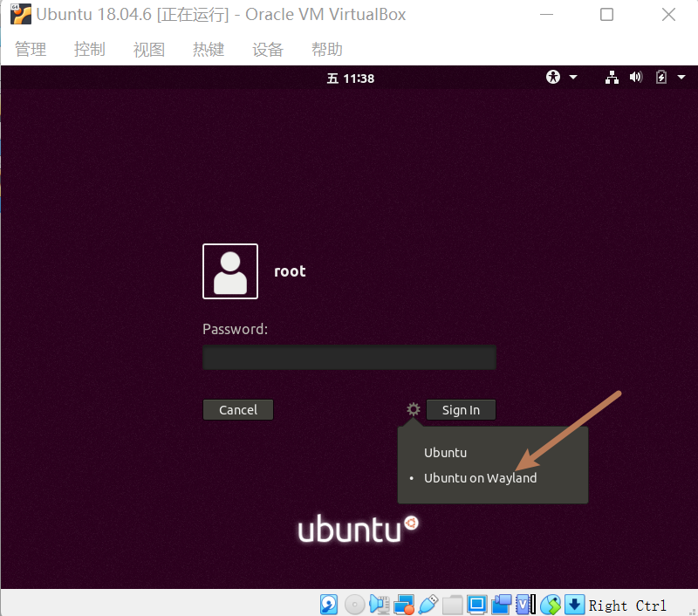Expand the system menu arrow at top right
The height and width of the screenshot is (616, 698).
click(x=681, y=78)
